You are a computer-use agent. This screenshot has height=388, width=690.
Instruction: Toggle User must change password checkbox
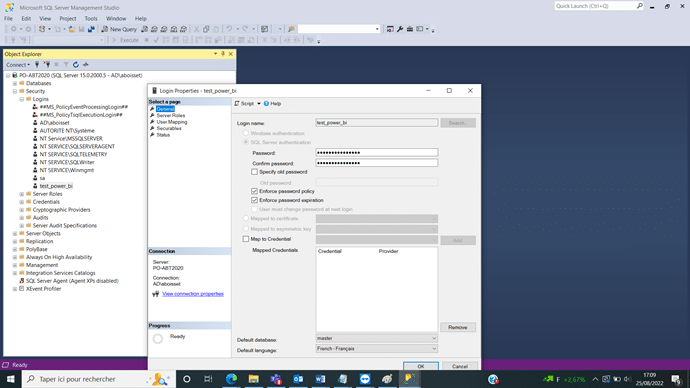coord(254,209)
